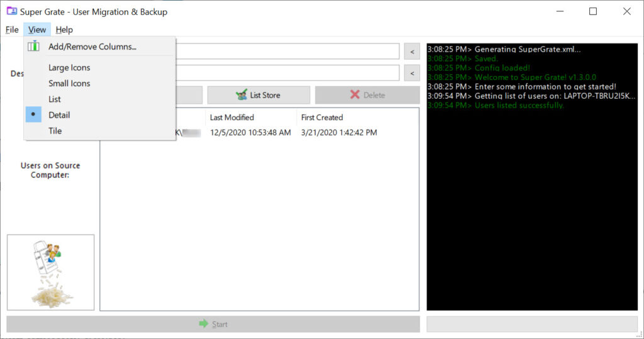Click the green Start arrow icon
Image resolution: width=644 pixels, height=339 pixels.
coord(203,324)
